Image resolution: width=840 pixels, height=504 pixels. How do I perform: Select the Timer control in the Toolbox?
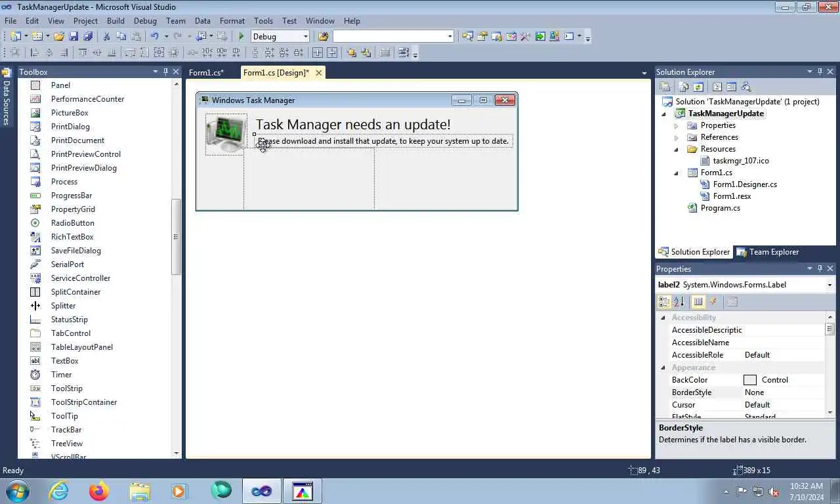[x=61, y=375]
